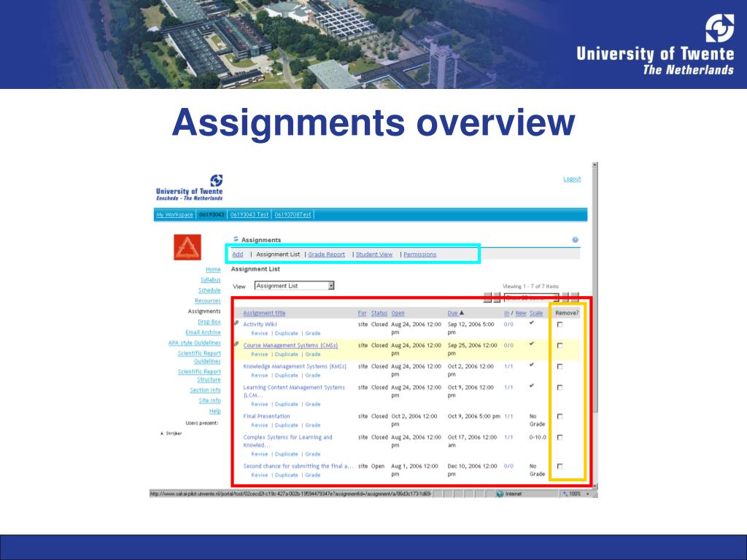Open the 1/1 submissions link for Final Presentation
The image size is (747, 560).
[508, 416]
